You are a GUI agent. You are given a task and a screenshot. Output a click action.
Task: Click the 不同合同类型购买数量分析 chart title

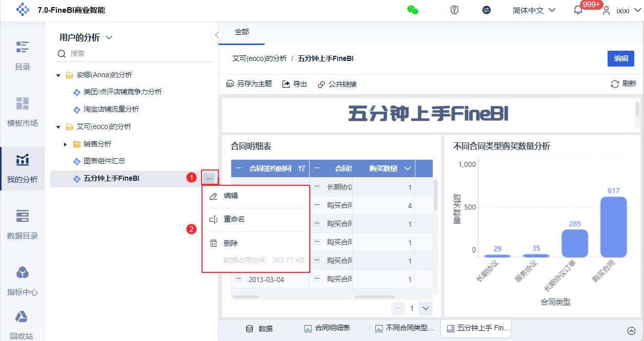point(502,146)
